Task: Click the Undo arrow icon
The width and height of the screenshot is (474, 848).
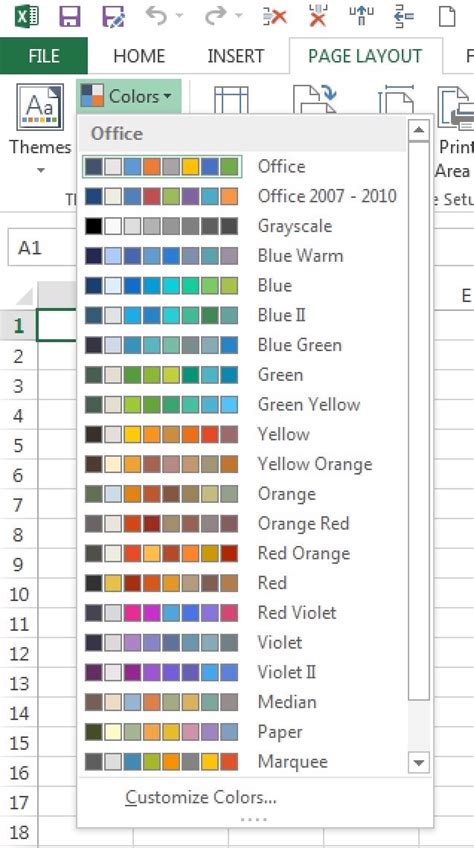Action: (156, 16)
